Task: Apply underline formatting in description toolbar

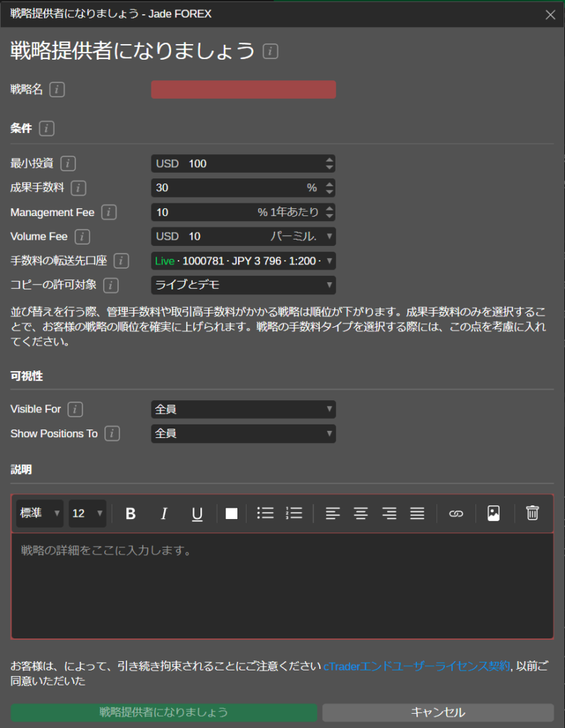Action: click(x=198, y=513)
